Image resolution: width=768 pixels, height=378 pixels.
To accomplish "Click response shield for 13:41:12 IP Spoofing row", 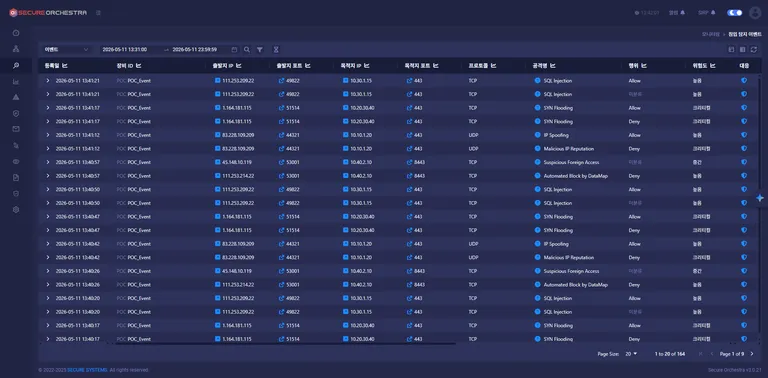I will pyautogui.click(x=744, y=135).
